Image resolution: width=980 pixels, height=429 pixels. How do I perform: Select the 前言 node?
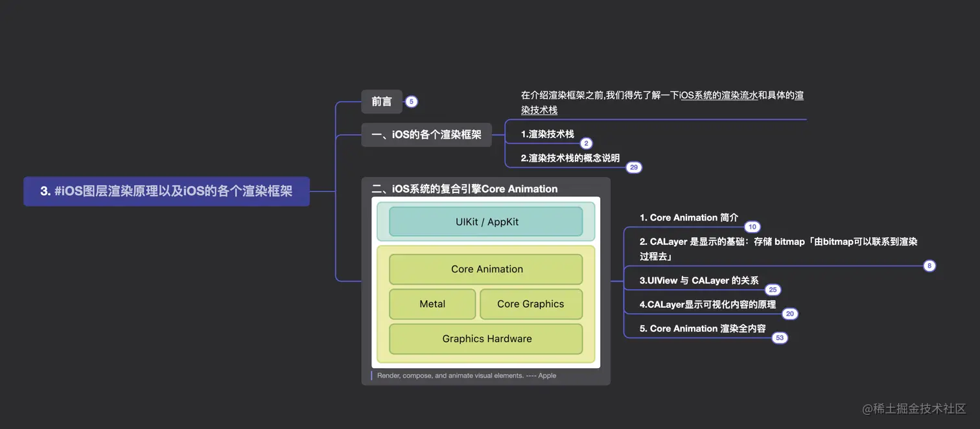(x=382, y=102)
